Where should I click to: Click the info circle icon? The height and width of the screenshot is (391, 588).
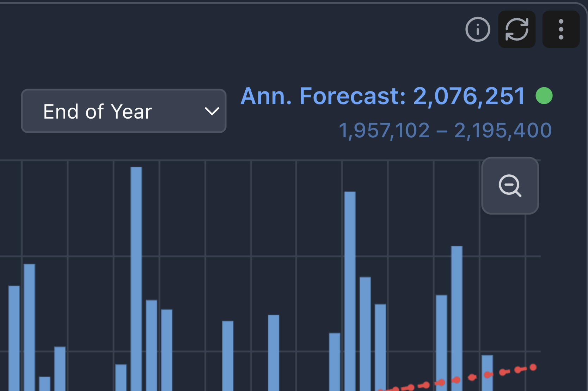coord(478,29)
